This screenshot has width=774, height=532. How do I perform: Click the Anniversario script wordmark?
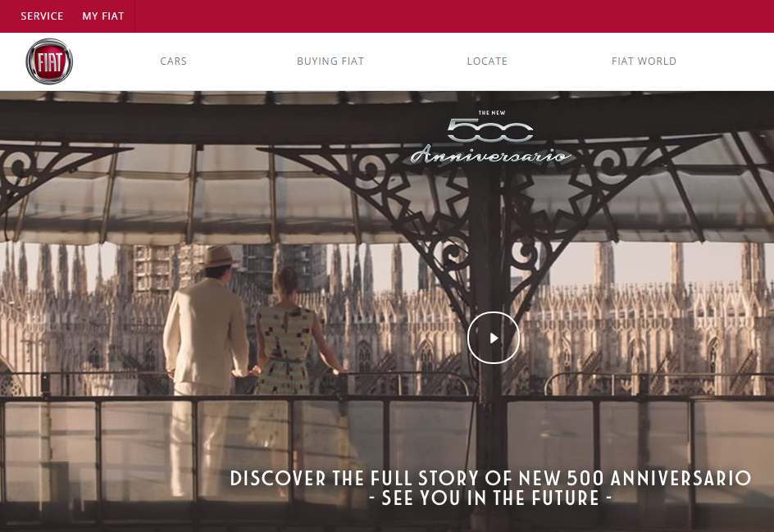(x=490, y=154)
